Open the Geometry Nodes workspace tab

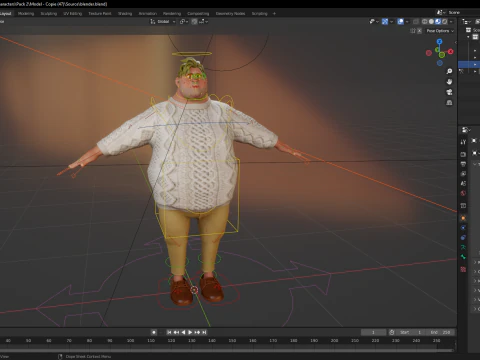pyautogui.click(x=230, y=14)
